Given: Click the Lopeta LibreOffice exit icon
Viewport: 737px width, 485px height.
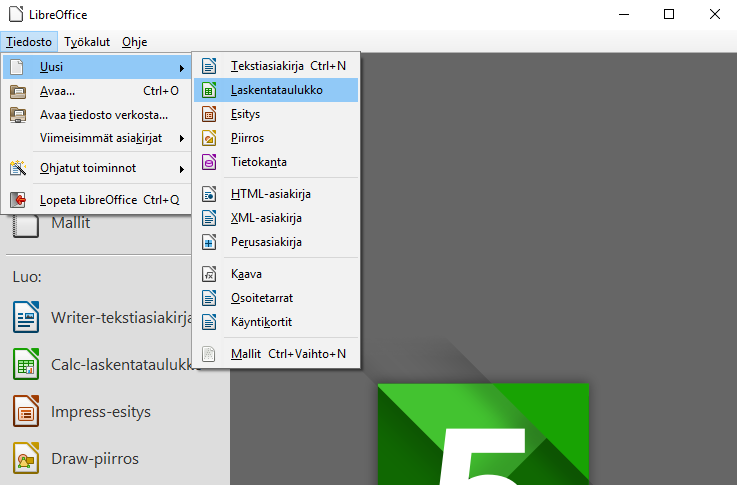Looking at the screenshot, I should click(17, 200).
